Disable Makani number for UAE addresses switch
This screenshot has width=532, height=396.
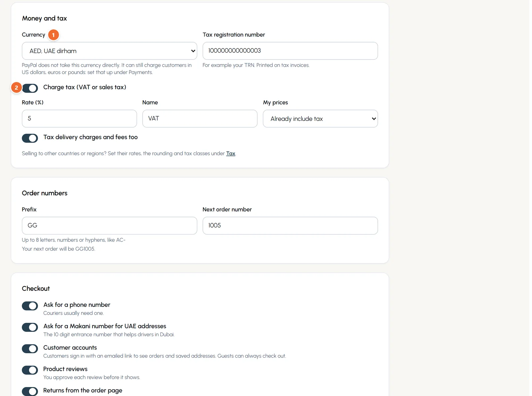(x=30, y=327)
